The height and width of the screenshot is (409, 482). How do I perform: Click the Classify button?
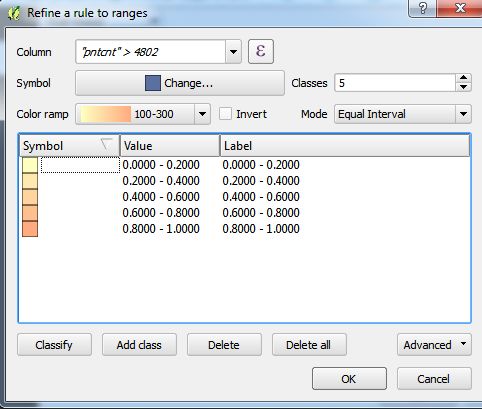[54, 345]
